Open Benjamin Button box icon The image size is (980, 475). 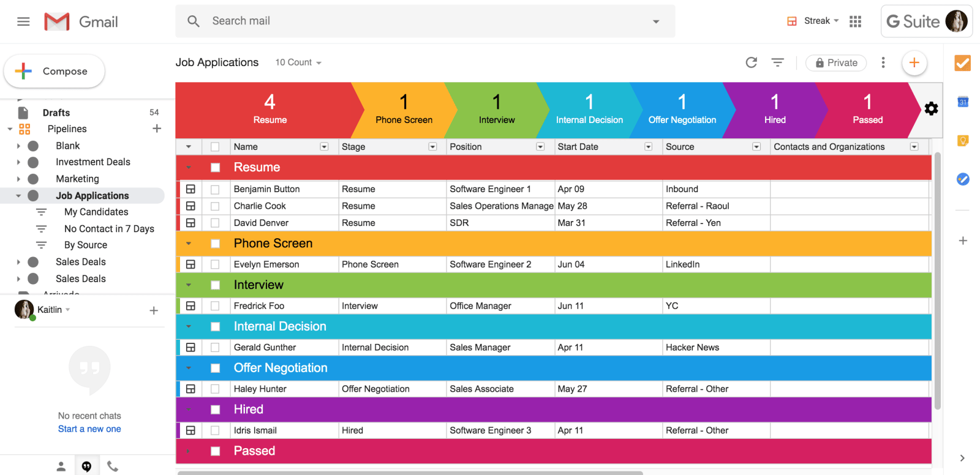190,189
